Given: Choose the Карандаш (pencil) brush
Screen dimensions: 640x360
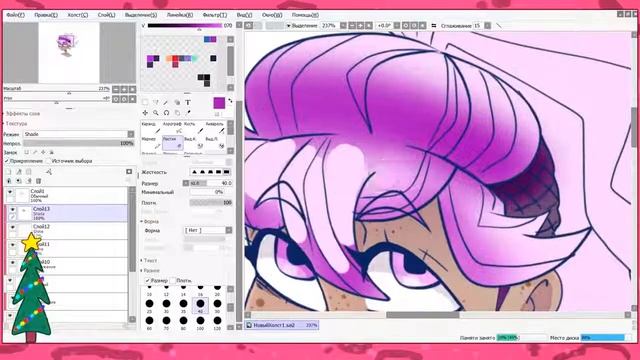Looking at the screenshot, I should [x=151, y=128].
